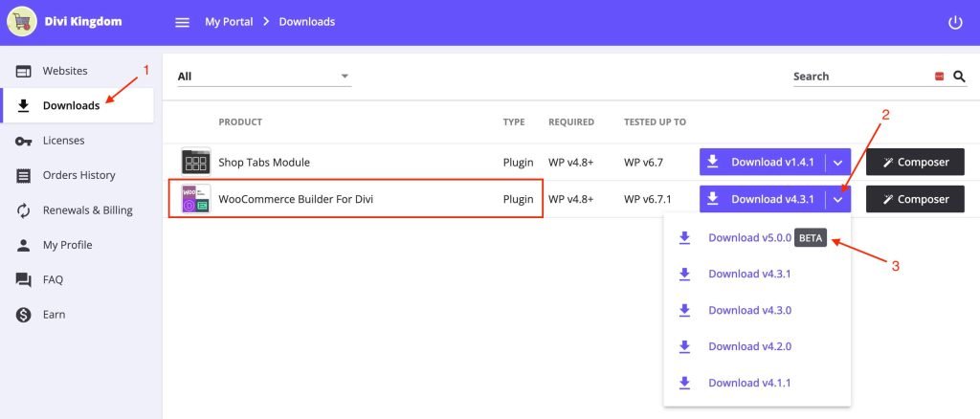Click the search magnifier icon
Screen dimensions: 980x419
pos(959,77)
